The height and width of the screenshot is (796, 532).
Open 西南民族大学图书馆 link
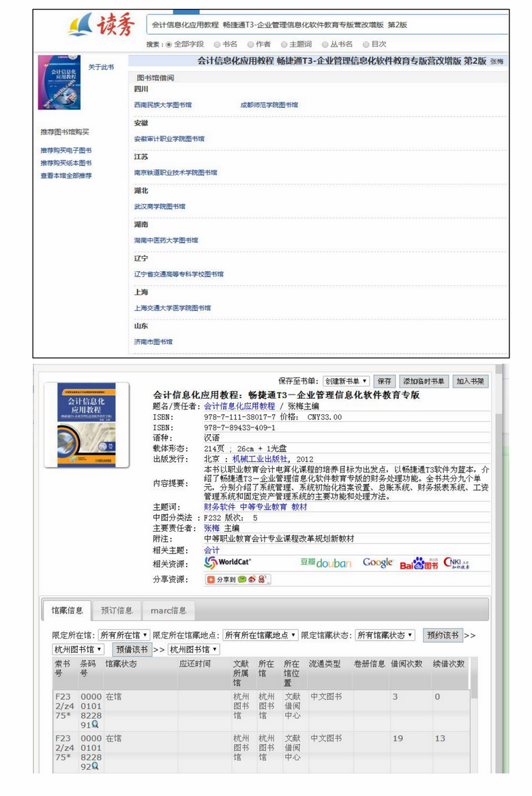coord(163,104)
